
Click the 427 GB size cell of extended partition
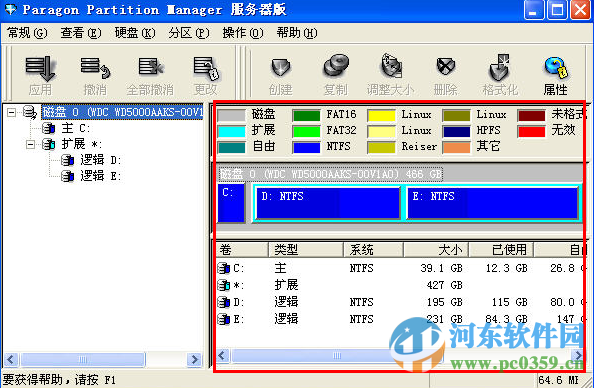coord(444,285)
